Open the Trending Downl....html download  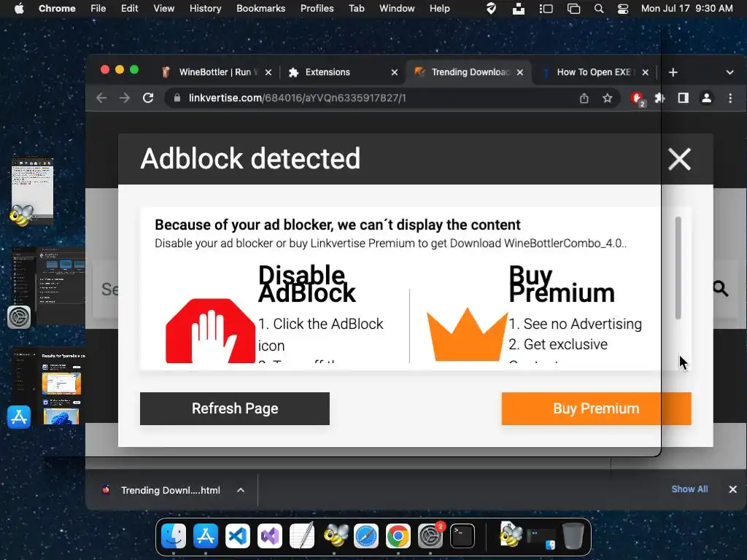(x=162, y=490)
